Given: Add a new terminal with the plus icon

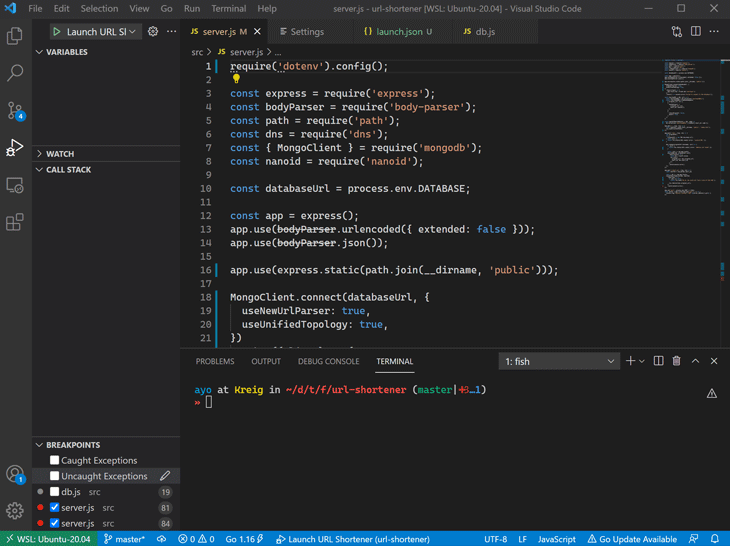Looking at the screenshot, I should 630,361.
